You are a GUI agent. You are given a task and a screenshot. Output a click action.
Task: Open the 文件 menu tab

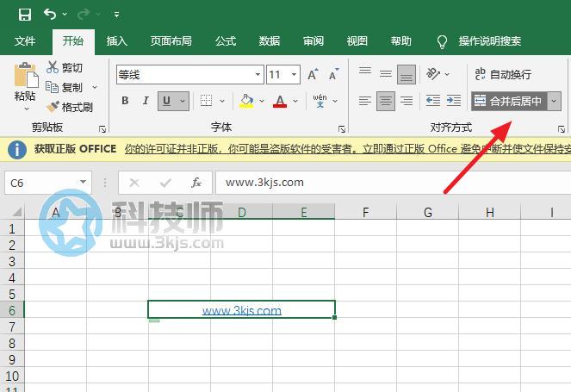(25, 40)
